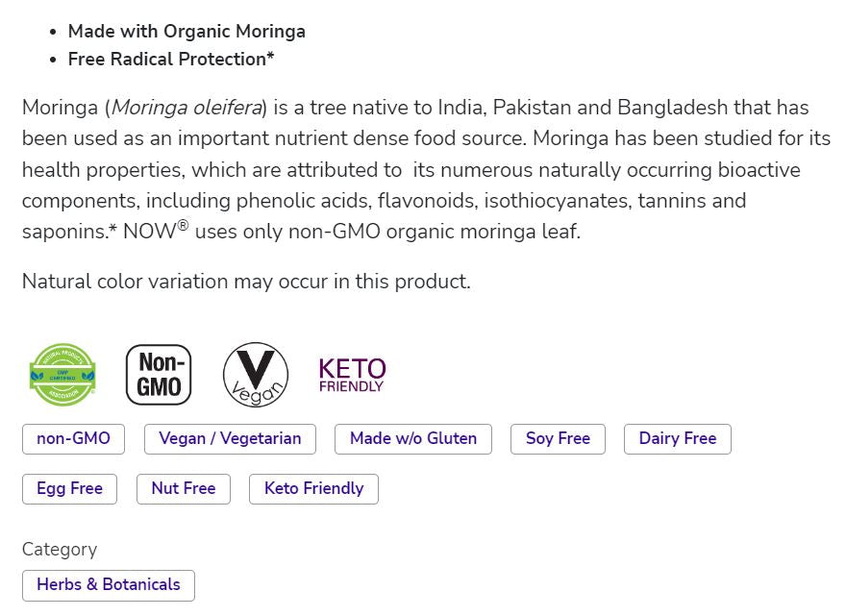Click the Egg Free tag
The width and height of the screenshot is (846, 616).
(69, 488)
